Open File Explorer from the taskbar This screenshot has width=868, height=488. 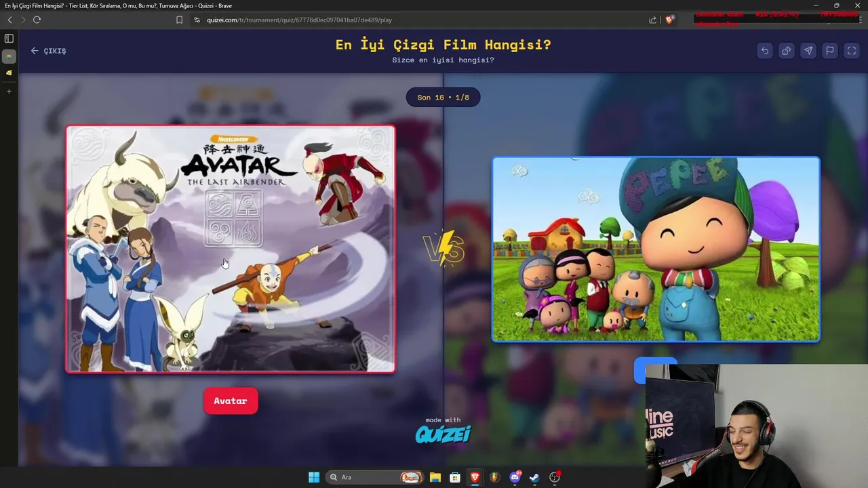coord(435,477)
